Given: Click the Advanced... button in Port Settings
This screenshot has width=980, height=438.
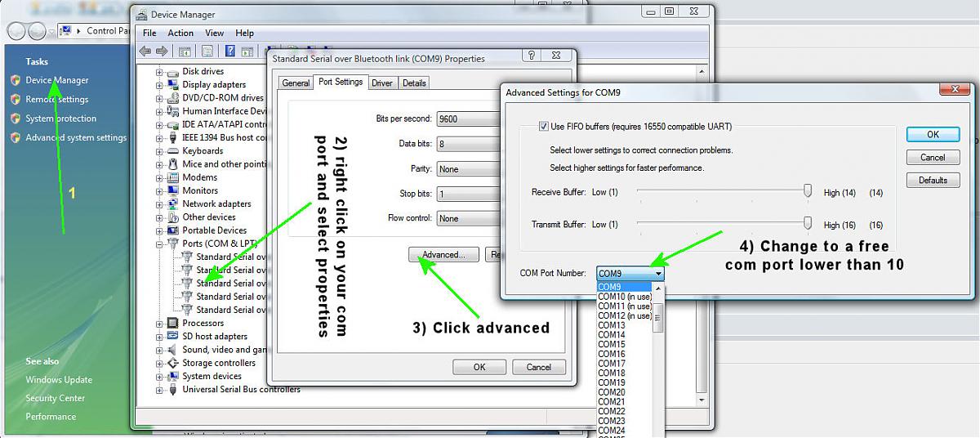Looking at the screenshot, I should pos(443,255).
